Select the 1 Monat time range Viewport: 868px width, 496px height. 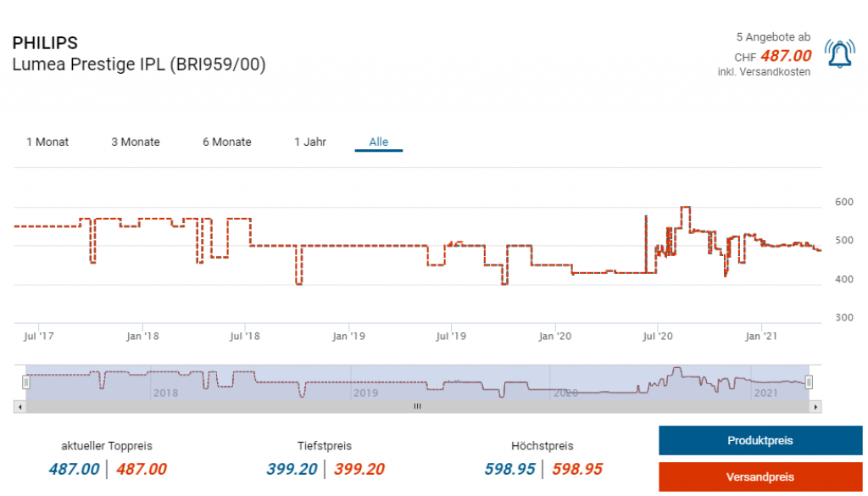(x=47, y=142)
